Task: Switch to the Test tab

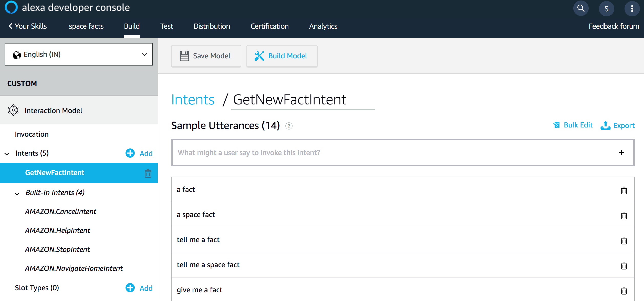Action: [167, 26]
